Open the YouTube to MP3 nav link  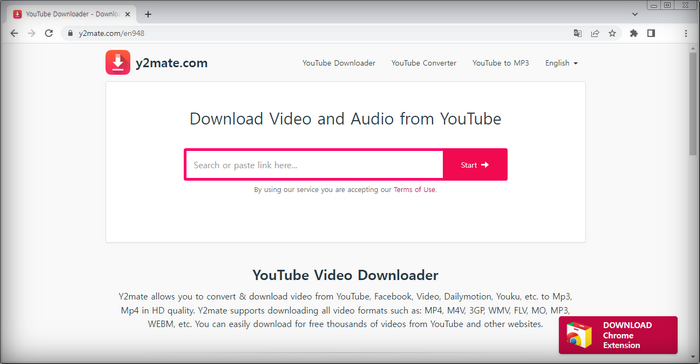coord(500,63)
